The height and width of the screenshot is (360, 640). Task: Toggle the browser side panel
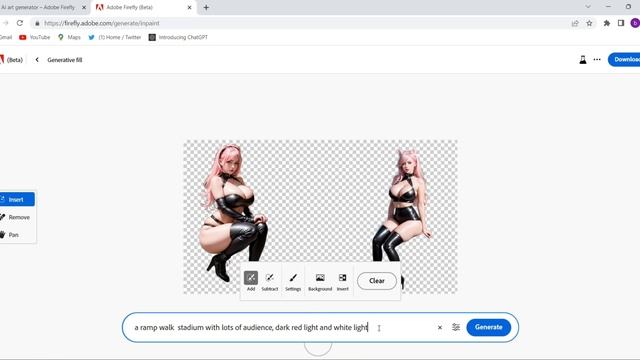[x=621, y=23]
